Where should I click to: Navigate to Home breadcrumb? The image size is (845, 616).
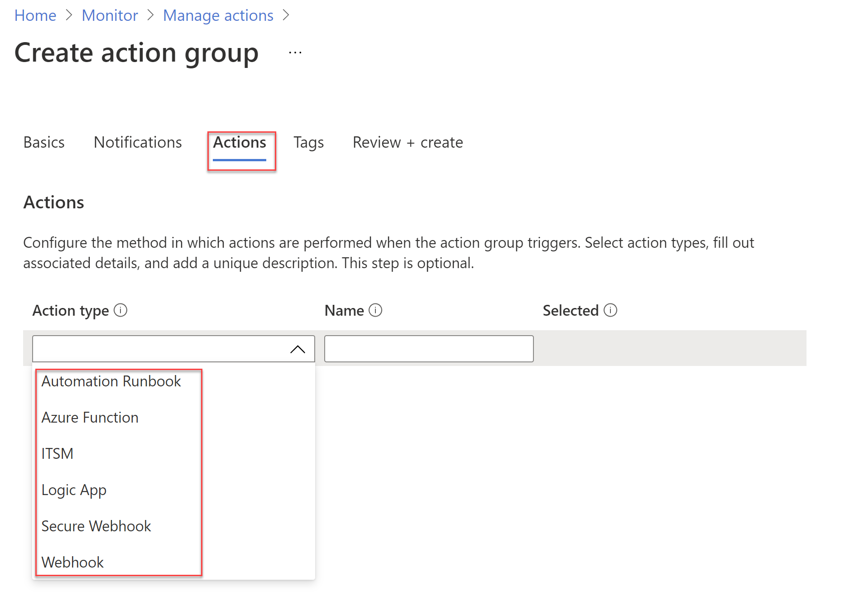[35, 15]
